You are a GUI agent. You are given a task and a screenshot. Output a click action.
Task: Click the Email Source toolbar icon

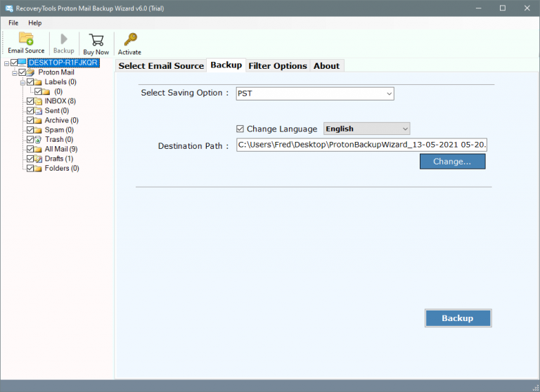(26, 38)
